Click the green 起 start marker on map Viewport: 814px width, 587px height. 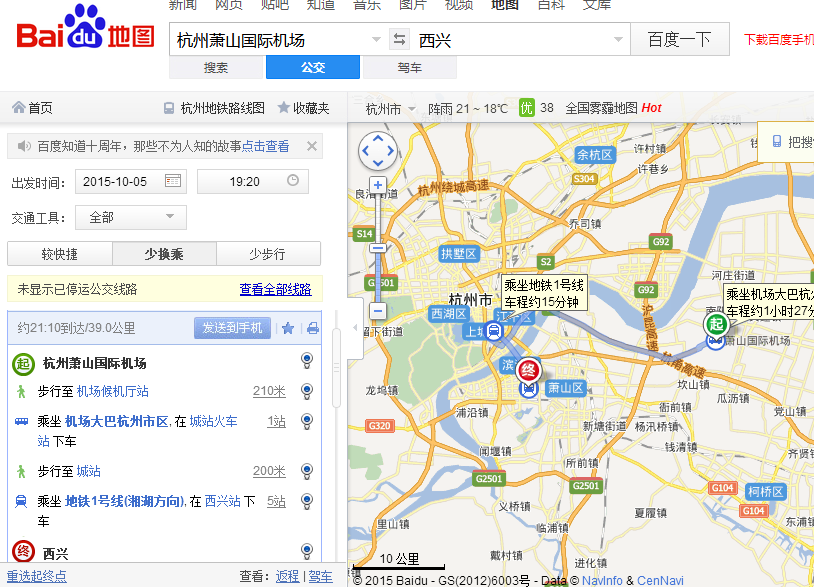[716, 324]
